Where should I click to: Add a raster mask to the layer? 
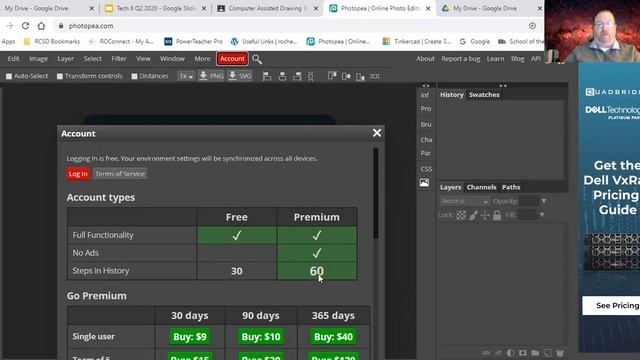pyautogui.click(x=522, y=353)
